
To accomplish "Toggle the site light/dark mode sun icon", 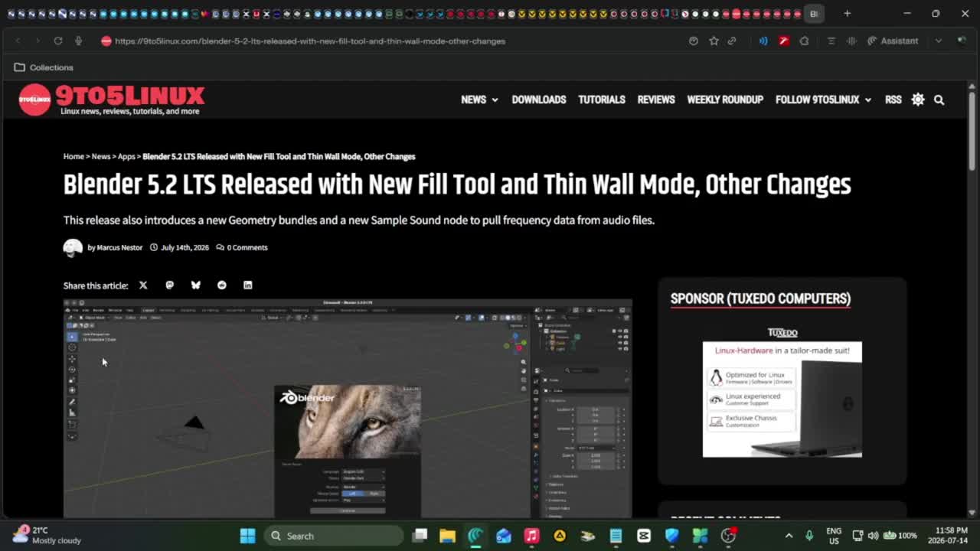I will (x=918, y=99).
